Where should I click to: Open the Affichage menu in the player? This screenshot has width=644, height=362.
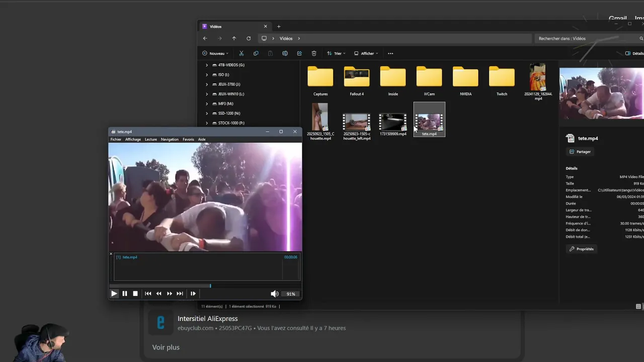[x=133, y=139]
